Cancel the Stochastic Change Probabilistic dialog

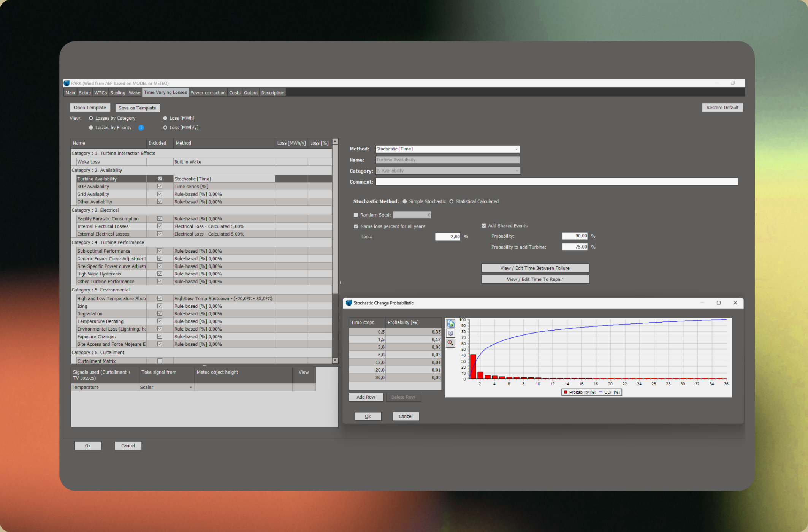[405, 416]
